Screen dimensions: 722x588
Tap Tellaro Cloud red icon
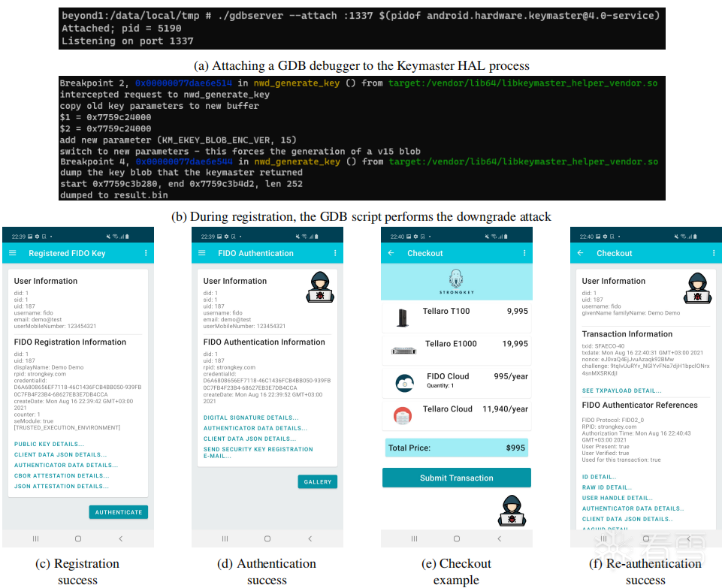pyautogui.click(x=403, y=415)
